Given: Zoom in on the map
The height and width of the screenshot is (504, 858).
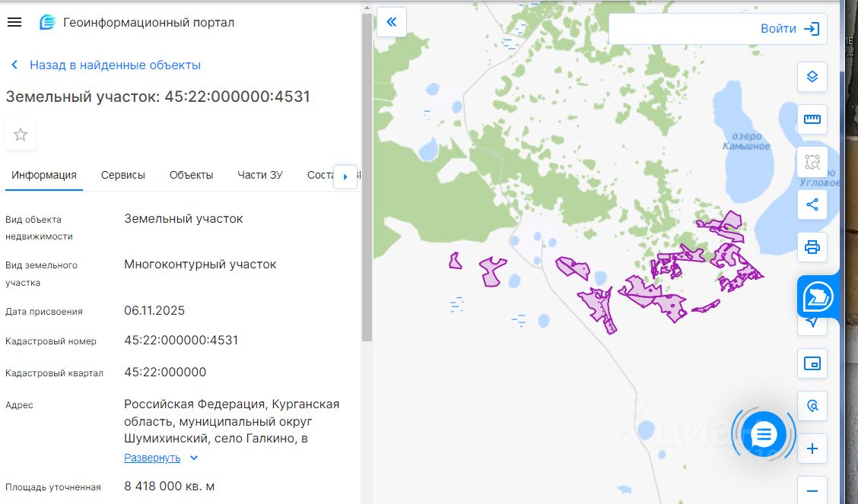Looking at the screenshot, I should coord(812,449).
